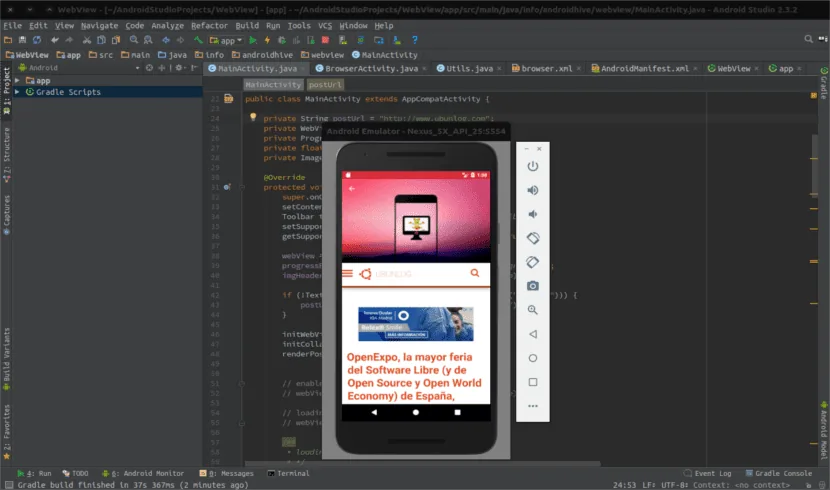Screen dimensions: 830x490
Task: Tap the phone's on-screen Back button
Action: click(374, 412)
